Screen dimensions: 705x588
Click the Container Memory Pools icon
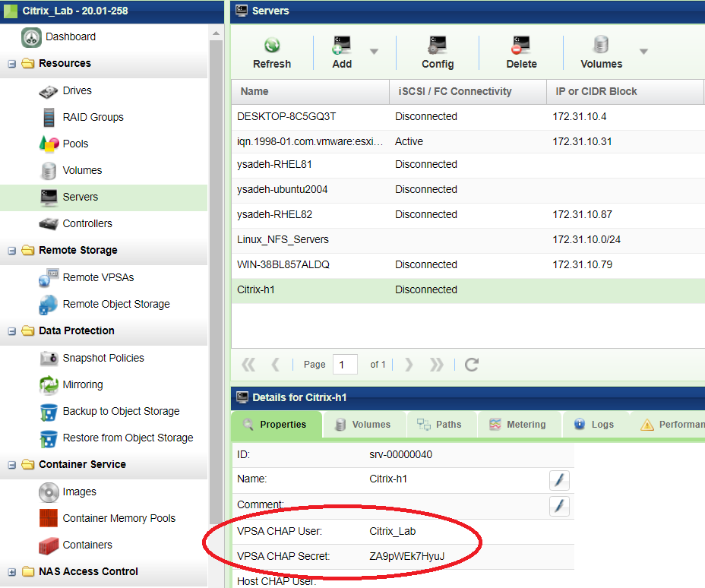[49, 518]
